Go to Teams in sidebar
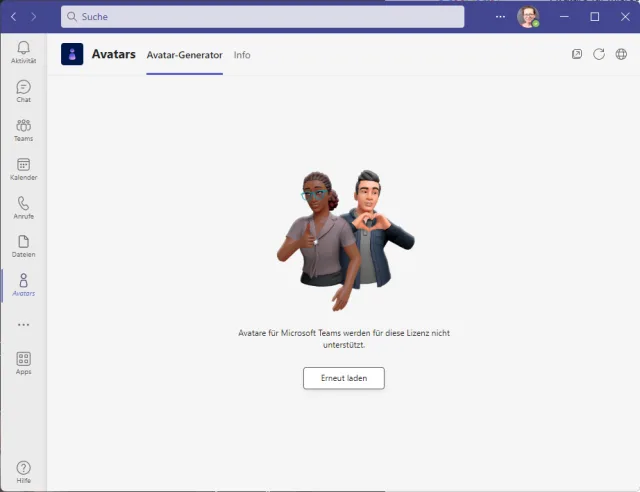 pos(23,130)
